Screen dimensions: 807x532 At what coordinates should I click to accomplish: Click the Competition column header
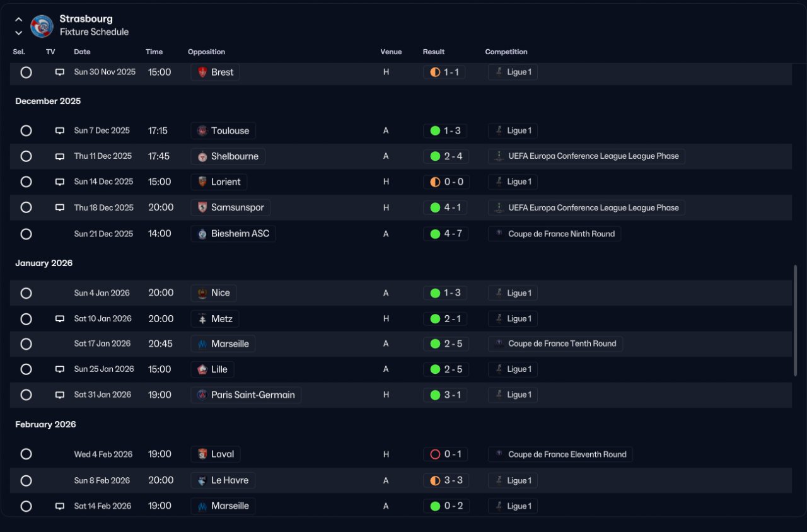click(x=506, y=52)
